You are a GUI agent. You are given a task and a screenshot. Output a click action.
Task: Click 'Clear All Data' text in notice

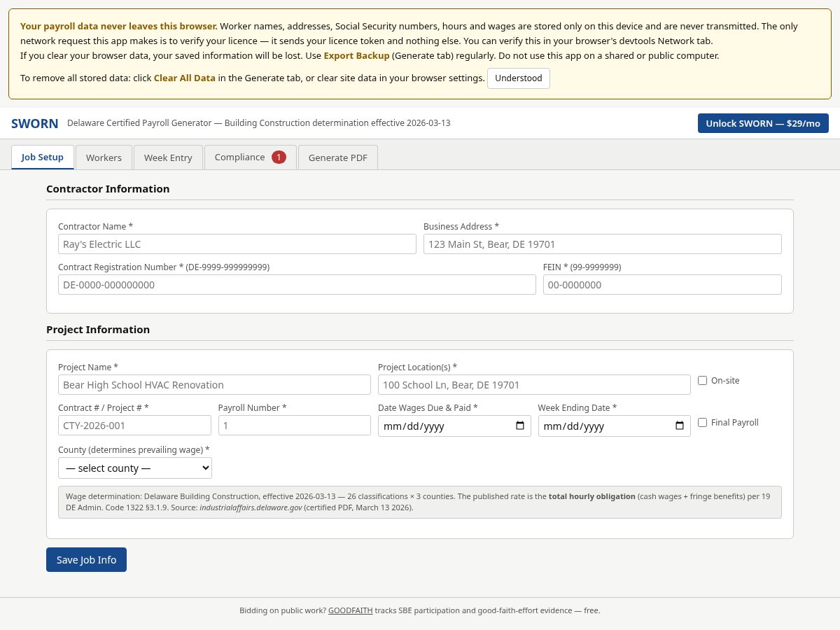(x=185, y=78)
